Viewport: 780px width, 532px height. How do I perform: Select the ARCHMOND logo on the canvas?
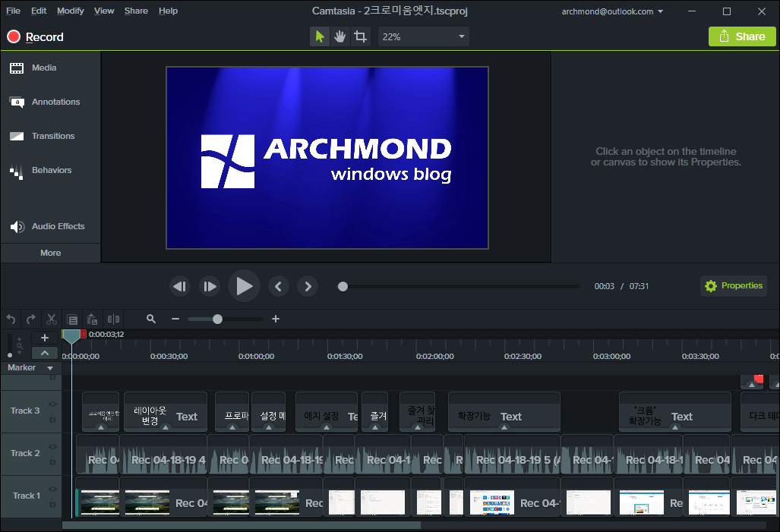(x=327, y=162)
